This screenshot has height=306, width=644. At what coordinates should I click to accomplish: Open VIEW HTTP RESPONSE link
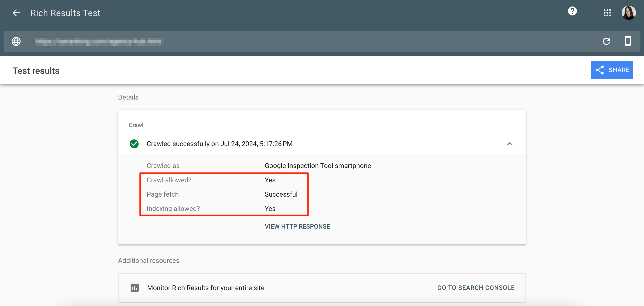(297, 227)
